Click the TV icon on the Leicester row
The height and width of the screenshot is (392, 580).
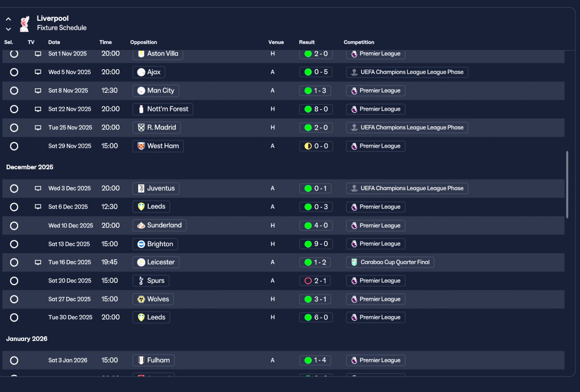[38, 262]
